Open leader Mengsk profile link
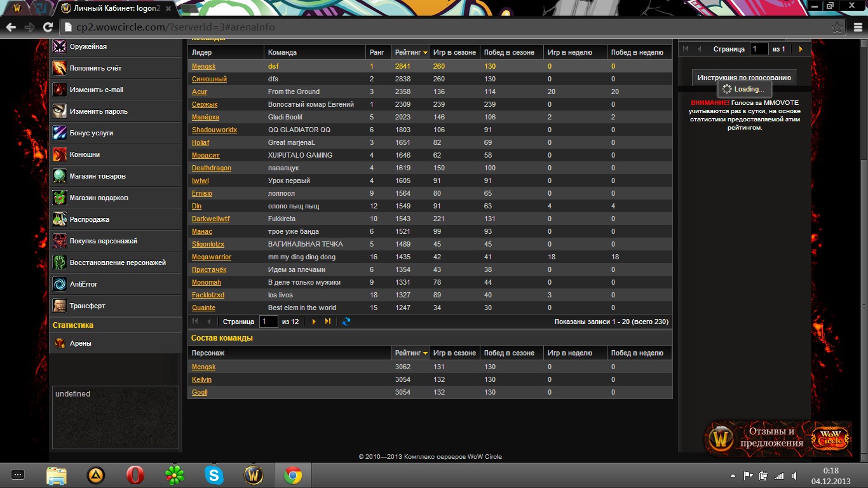 (203, 66)
